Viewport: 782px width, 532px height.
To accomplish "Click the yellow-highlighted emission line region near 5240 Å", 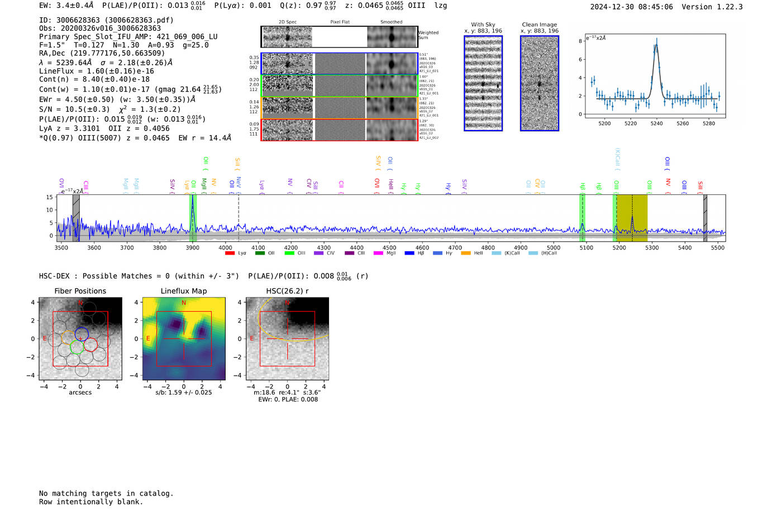I will 632,218.
